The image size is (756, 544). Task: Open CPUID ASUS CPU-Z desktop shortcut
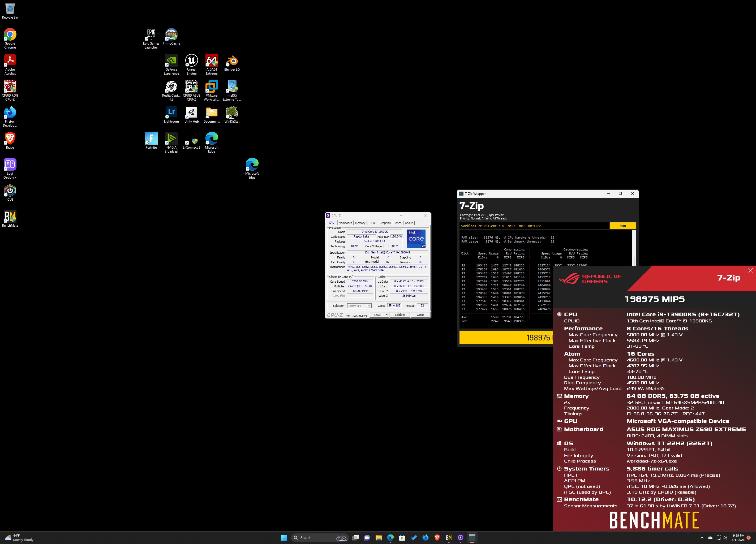coord(192,90)
